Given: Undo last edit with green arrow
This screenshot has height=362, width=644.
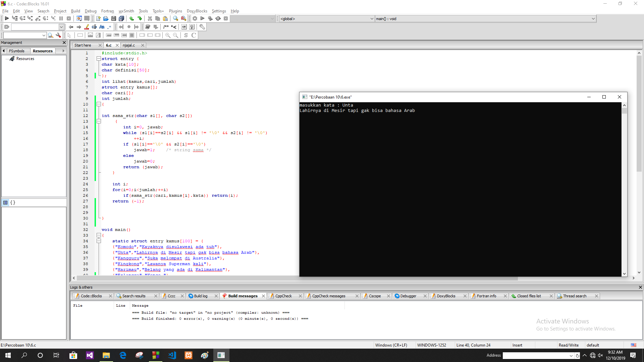Looking at the screenshot, I should [132, 19].
